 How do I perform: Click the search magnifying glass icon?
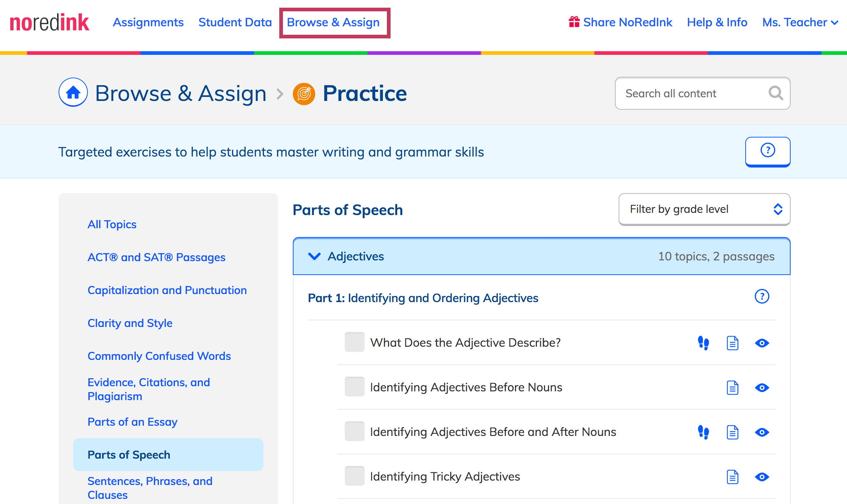coord(776,93)
